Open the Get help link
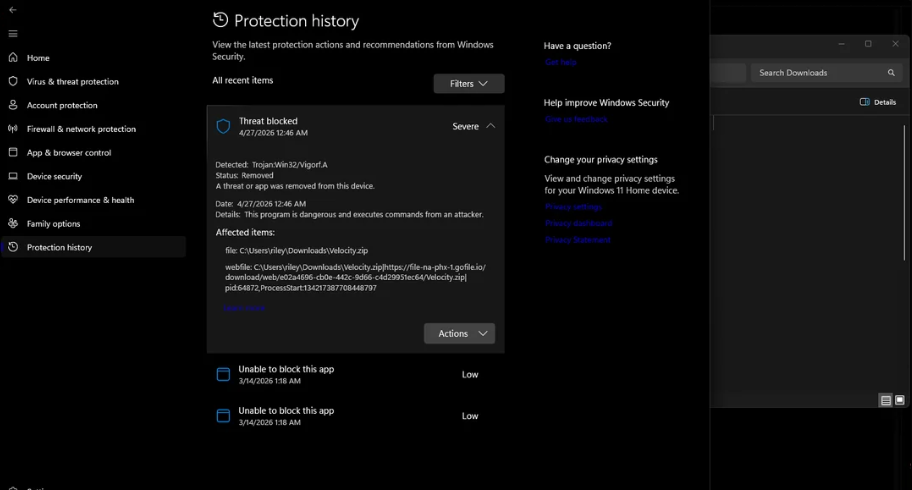The height and width of the screenshot is (490, 912). click(560, 62)
